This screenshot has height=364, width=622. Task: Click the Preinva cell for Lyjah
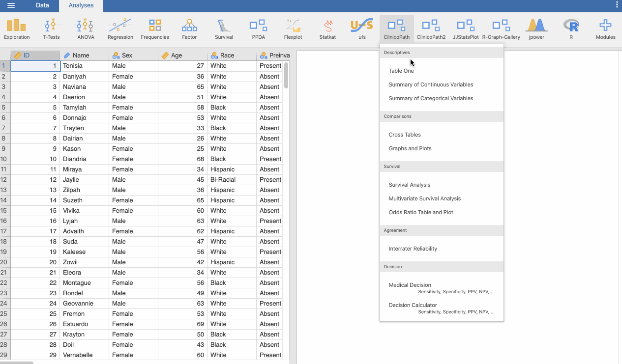coord(270,221)
